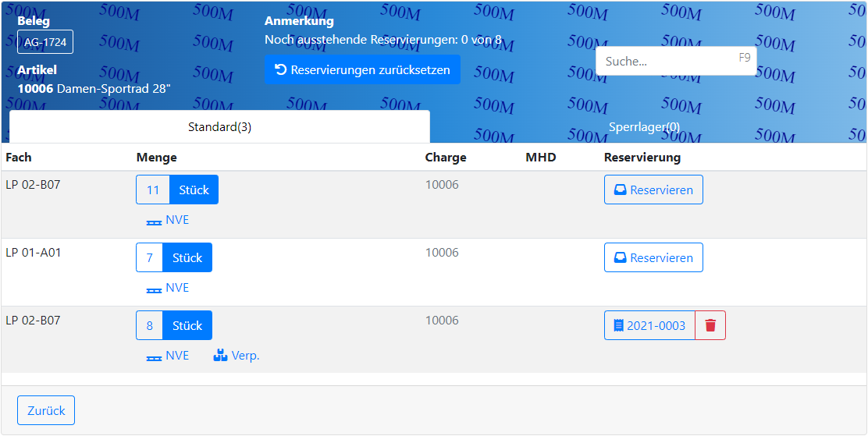Image resolution: width=868 pixels, height=436 pixels.
Task: Select the Stück unit button for quantity 8
Action: coord(187,326)
